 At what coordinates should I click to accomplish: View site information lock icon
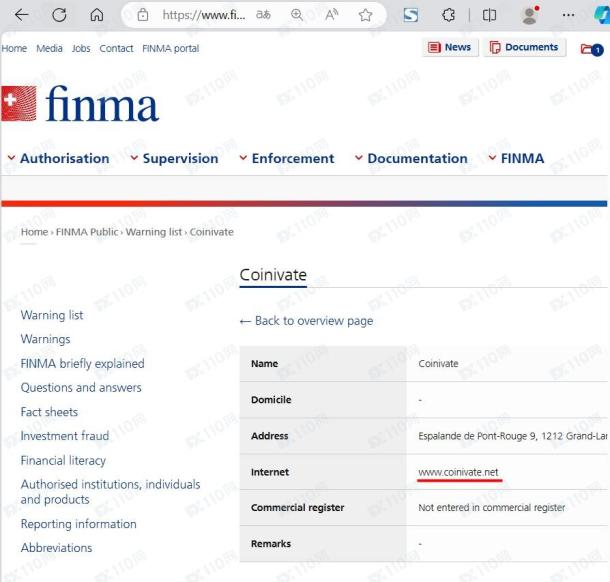pyautogui.click(x=143, y=15)
